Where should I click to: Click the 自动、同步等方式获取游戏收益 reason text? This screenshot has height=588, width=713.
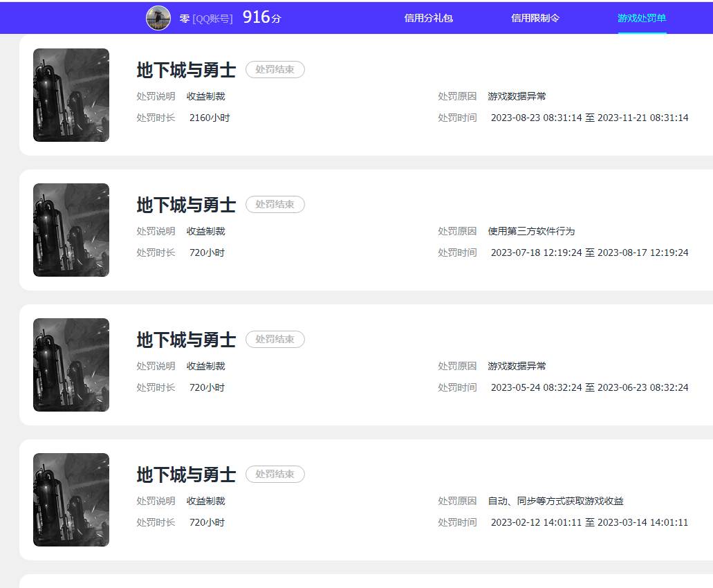tap(555, 501)
